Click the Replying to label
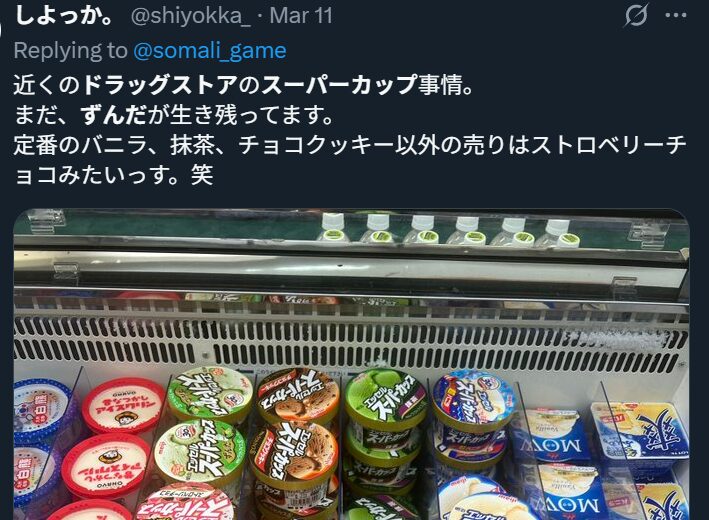Viewport: 709px width, 520px height. [71, 51]
